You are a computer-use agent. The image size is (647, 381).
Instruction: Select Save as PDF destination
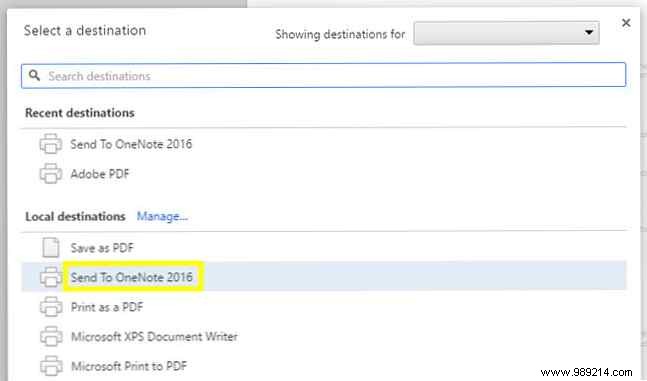pos(102,248)
